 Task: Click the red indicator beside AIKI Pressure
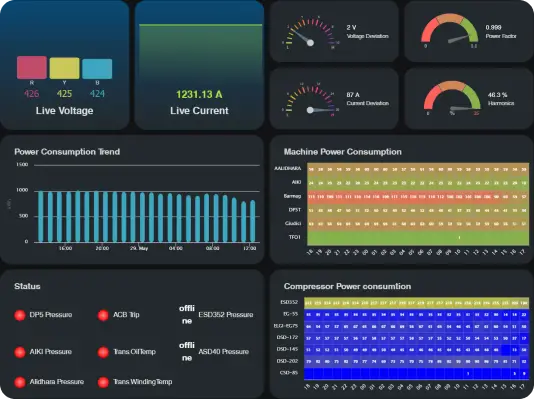[x=20, y=352]
